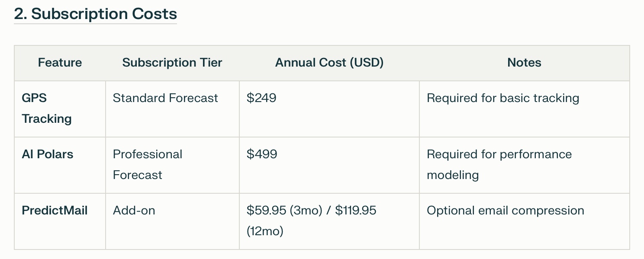The height and width of the screenshot is (259, 644).
Task: Click the $249 annual cost value
Action: pyautogui.click(x=261, y=98)
